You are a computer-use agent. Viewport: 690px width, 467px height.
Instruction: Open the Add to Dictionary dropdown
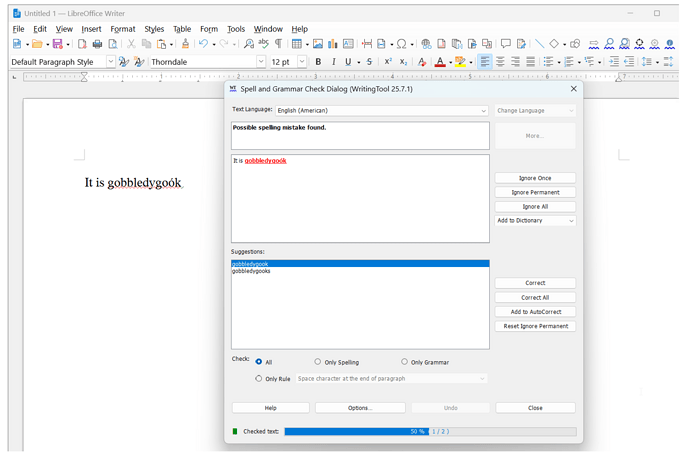535,221
